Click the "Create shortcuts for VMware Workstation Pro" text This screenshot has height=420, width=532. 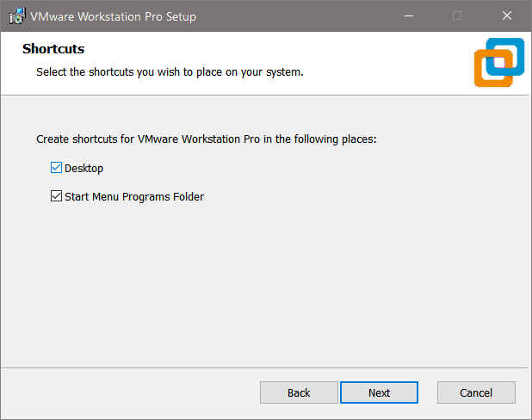point(207,139)
